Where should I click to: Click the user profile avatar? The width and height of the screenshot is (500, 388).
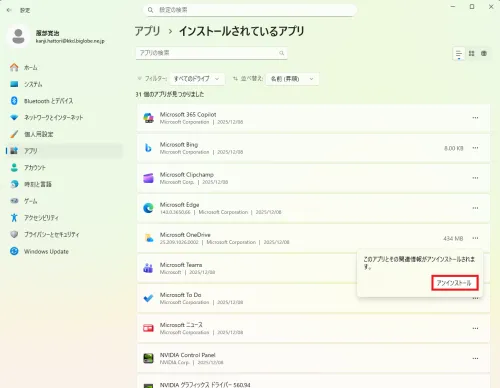18,36
